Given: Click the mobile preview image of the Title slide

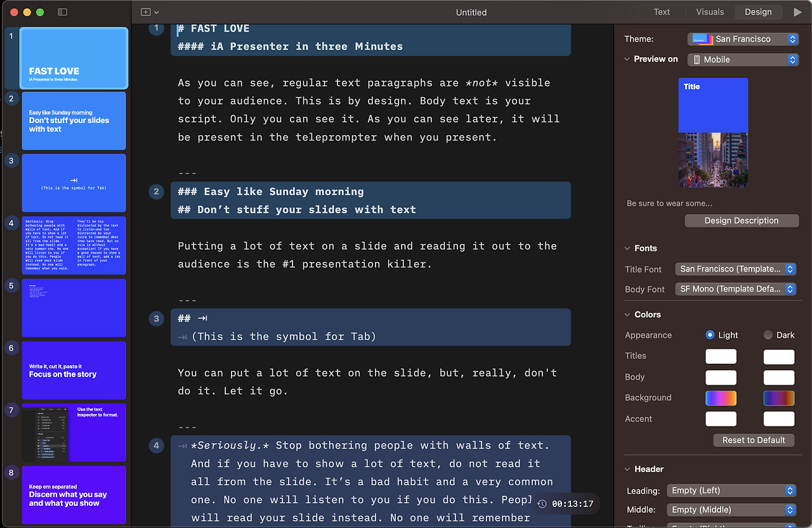Looking at the screenshot, I should tap(713, 132).
